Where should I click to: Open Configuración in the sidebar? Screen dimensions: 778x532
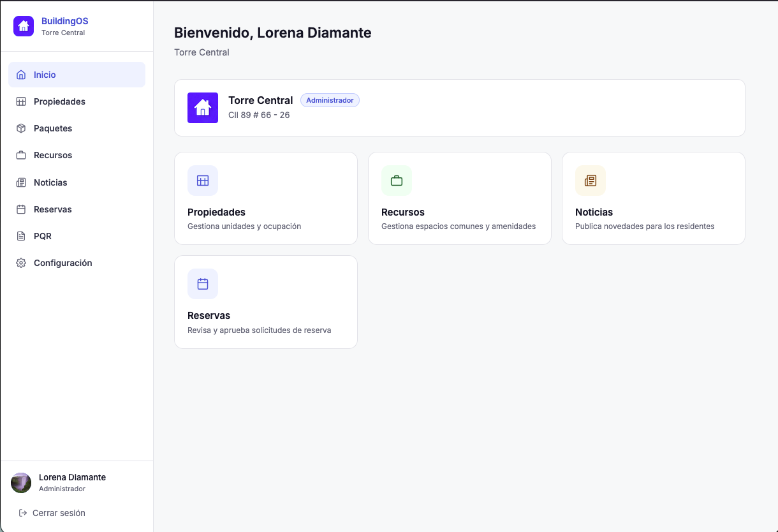(x=77, y=263)
